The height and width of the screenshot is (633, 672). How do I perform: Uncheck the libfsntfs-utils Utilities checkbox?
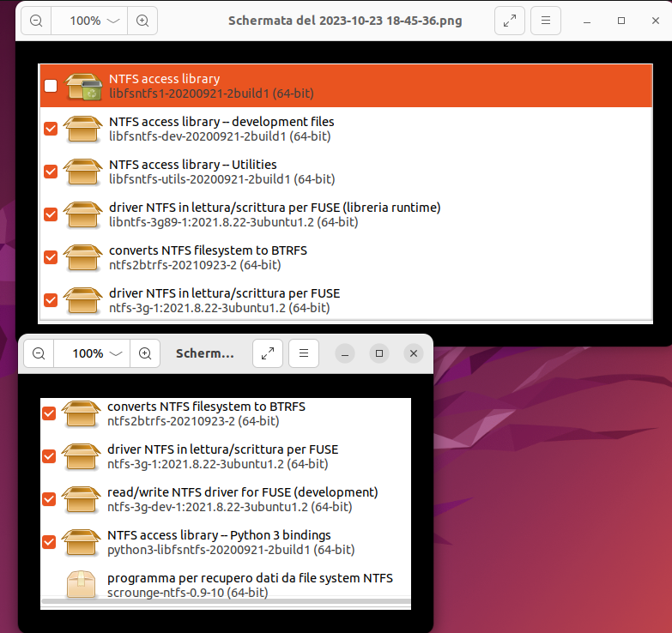51,172
